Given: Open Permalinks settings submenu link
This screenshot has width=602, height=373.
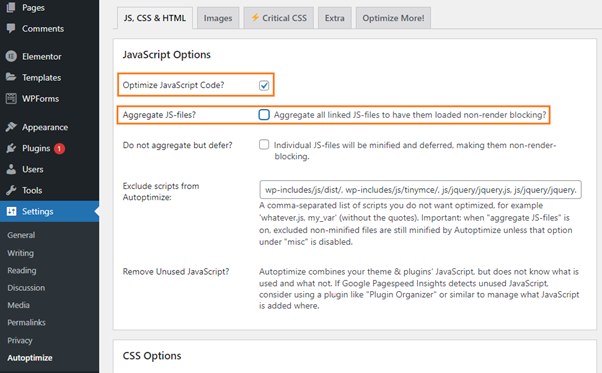Looking at the screenshot, I should coord(26,322).
